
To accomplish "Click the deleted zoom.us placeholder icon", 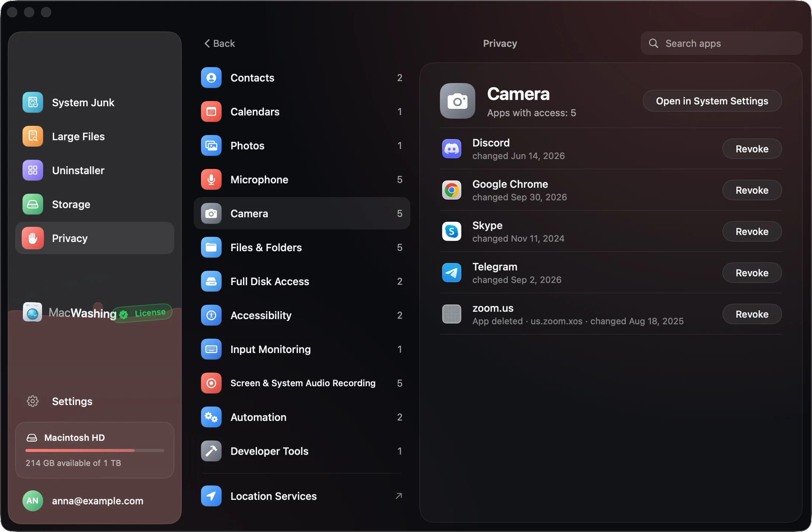I will point(451,314).
